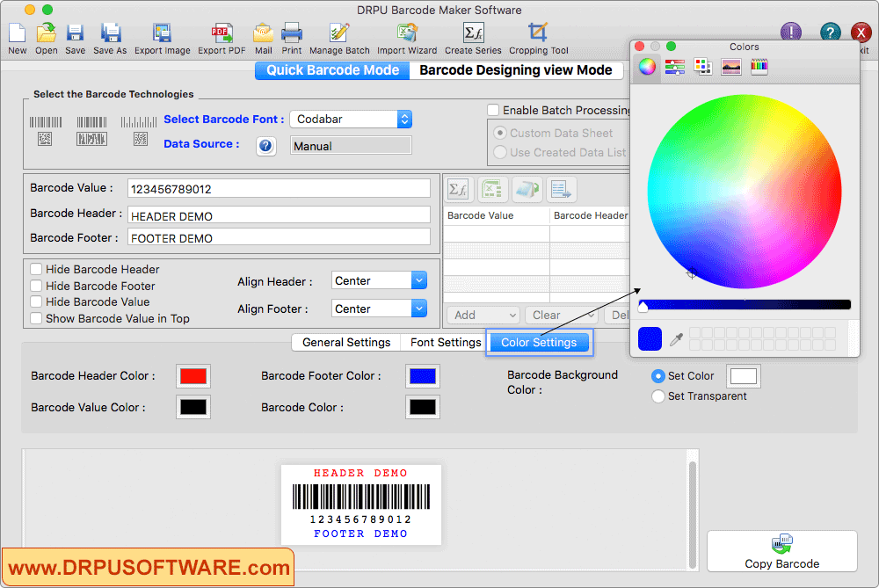
Task: Open a file with the Open icon
Action: coord(46,33)
